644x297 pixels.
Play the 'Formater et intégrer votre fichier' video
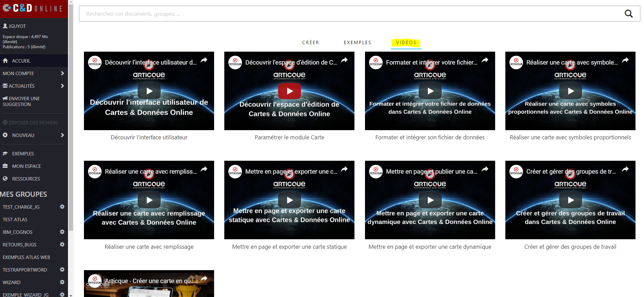(x=430, y=91)
